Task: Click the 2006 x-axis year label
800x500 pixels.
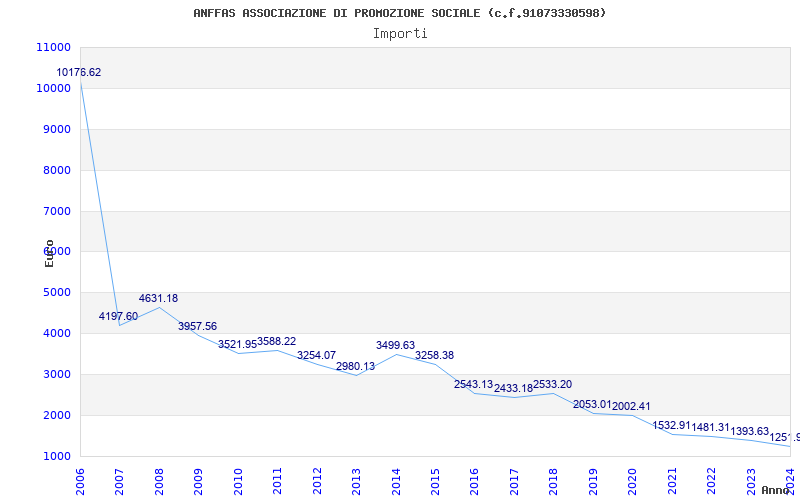Action: 80,481
